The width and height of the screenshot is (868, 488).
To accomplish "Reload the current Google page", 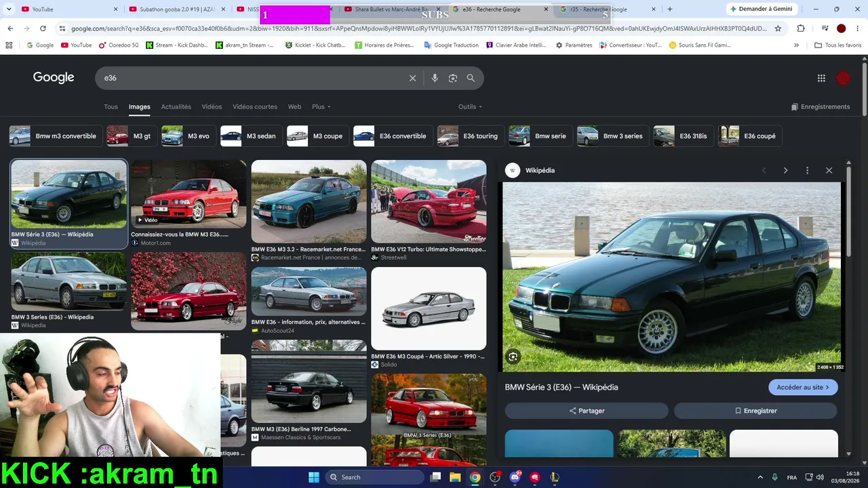I will (43, 28).
